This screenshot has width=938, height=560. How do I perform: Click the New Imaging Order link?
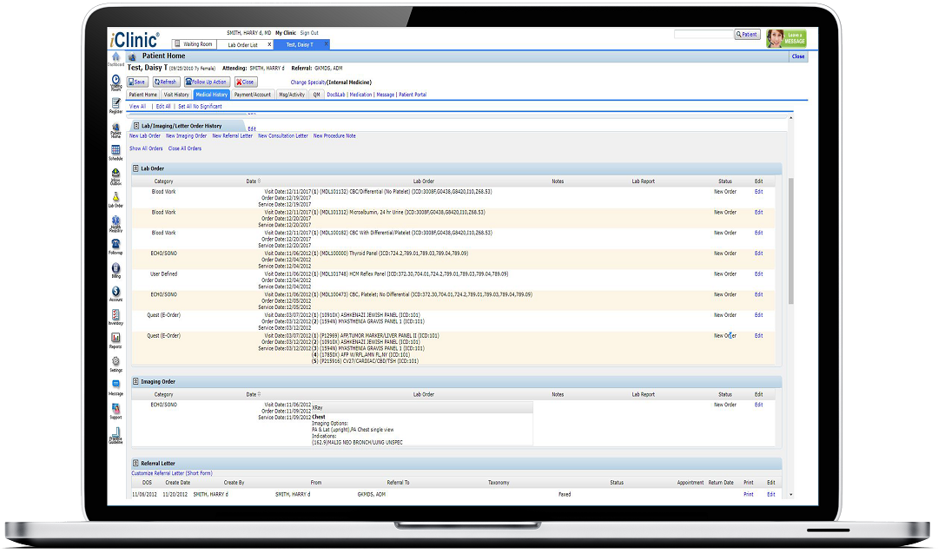coord(186,135)
